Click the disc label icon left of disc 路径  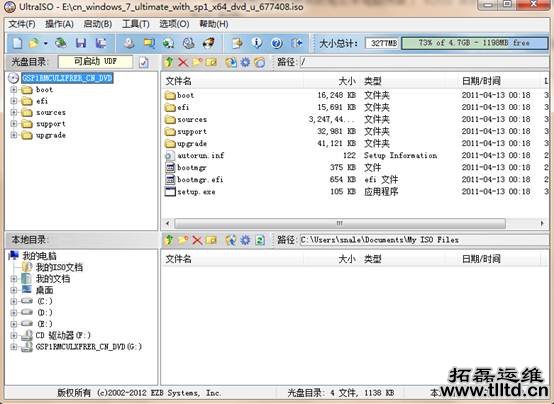260,63
